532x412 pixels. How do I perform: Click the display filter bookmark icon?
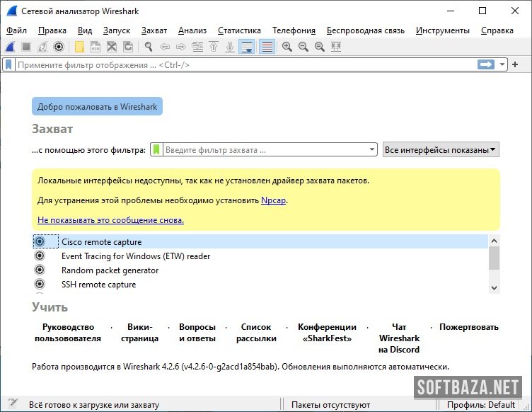8,64
